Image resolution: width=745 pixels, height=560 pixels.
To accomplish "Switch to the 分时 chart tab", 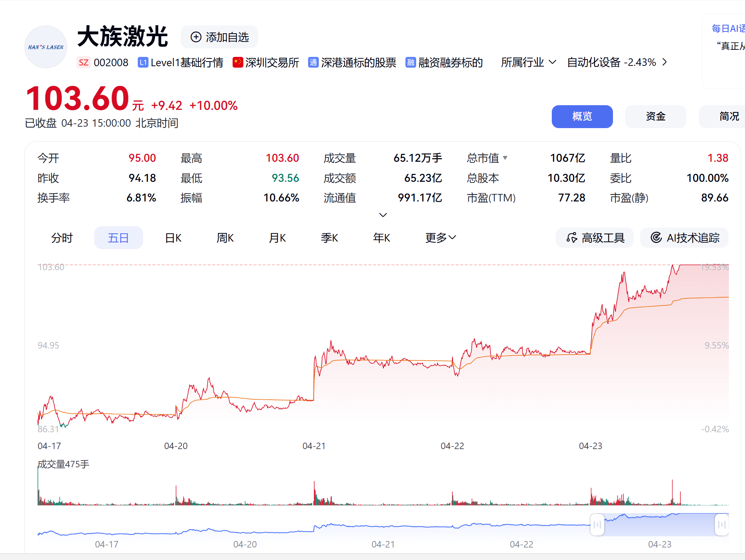I will (62, 238).
